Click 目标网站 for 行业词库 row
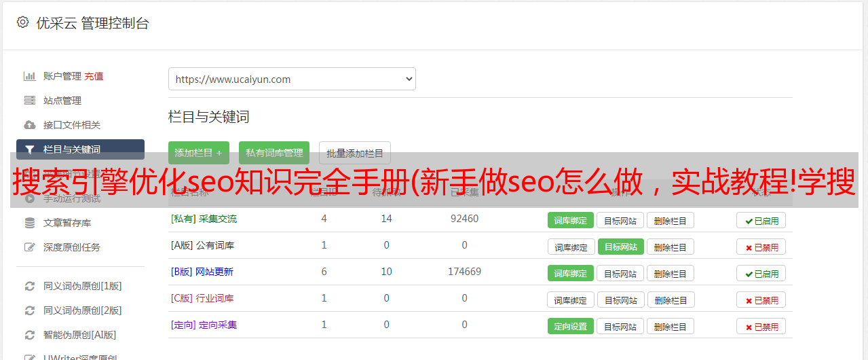 [x=621, y=300]
